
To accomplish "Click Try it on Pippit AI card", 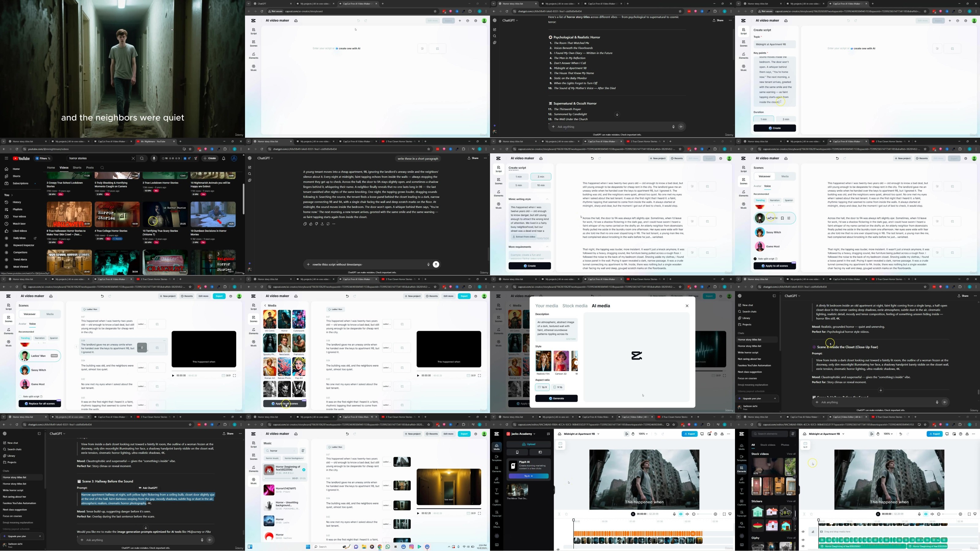I will (528, 476).
